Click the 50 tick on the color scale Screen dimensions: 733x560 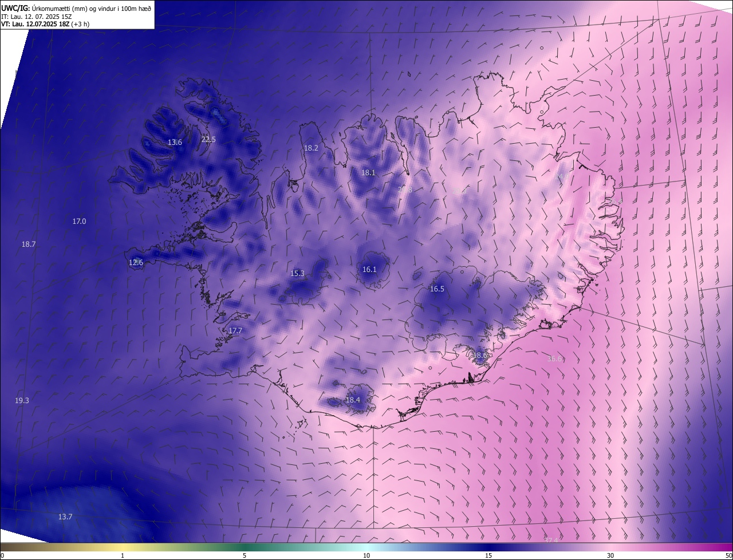click(728, 555)
